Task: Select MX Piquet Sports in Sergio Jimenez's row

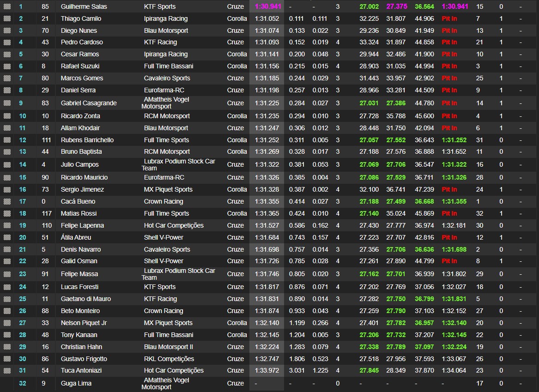Action: click(x=169, y=190)
